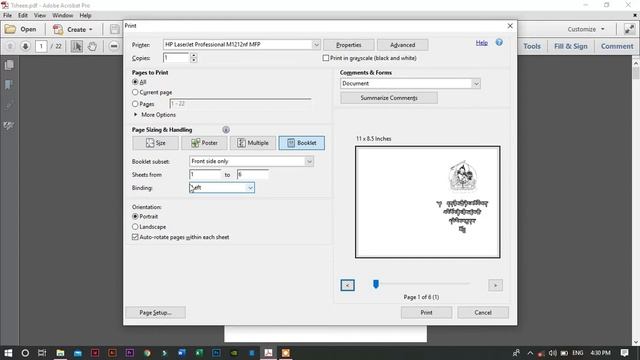Open the Booklet subset dropdown
This screenshot has width=640, height=360.
point(309,162)
